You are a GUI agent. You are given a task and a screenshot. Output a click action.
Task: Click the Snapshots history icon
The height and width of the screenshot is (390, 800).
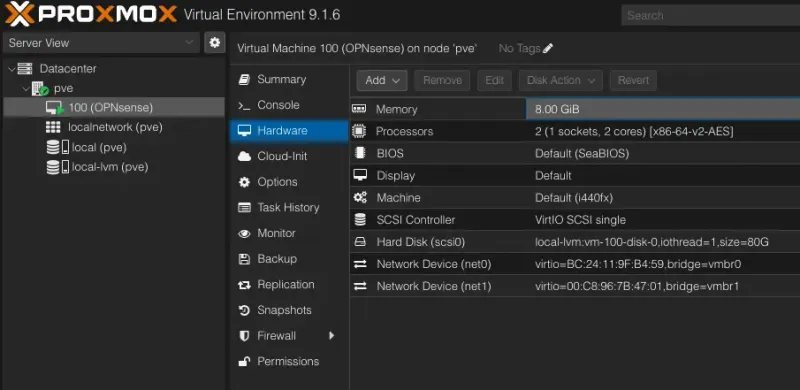244,310
